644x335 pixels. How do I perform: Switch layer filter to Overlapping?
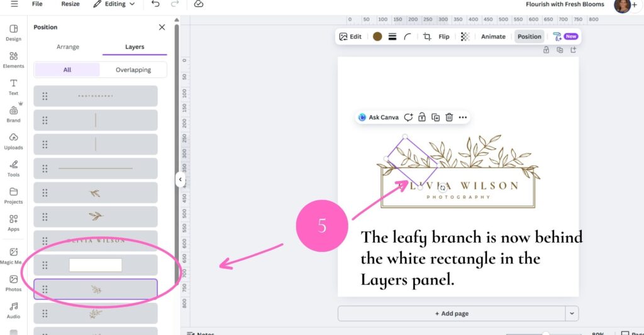pos(133,70)
